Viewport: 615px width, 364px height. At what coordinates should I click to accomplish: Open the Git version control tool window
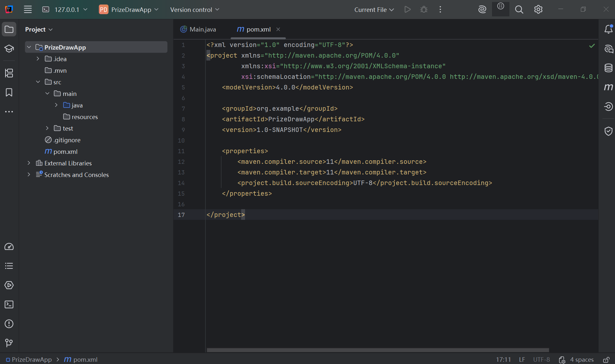[9, 343]
